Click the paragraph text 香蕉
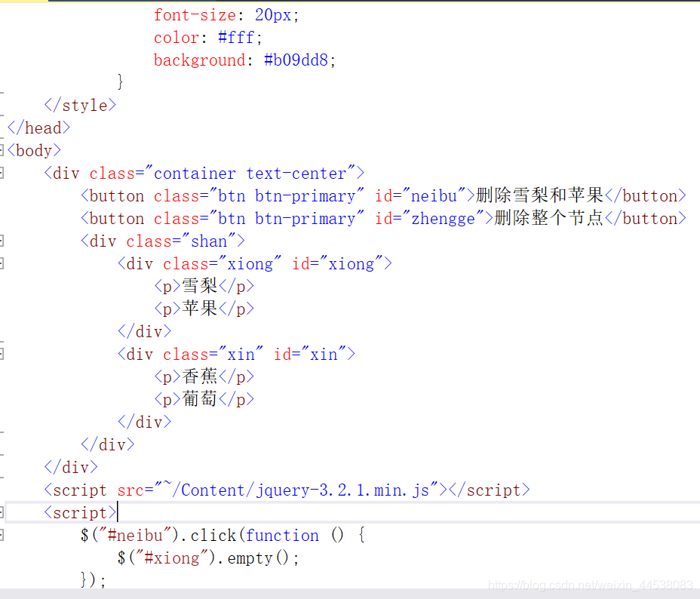 click(200, 376)
